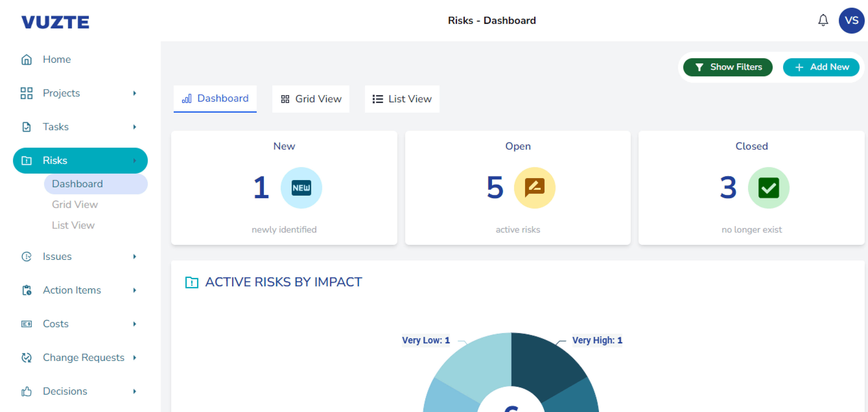Select Dashboard under Risks in sidebar
Image resolution: width=868 pixels, height=412 pixels.
tap(96, 184)
